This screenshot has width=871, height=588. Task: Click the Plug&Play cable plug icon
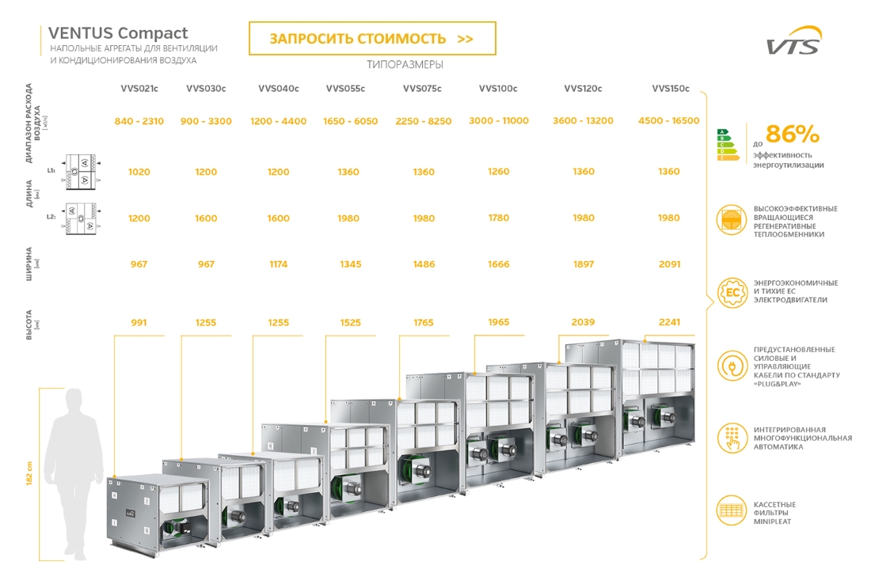[732, 366]
